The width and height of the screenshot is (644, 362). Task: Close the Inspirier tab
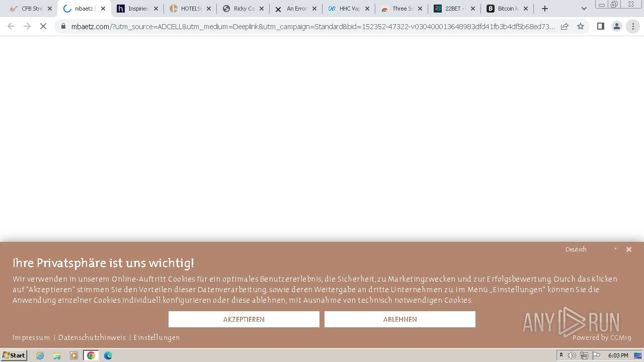[156, 9]
